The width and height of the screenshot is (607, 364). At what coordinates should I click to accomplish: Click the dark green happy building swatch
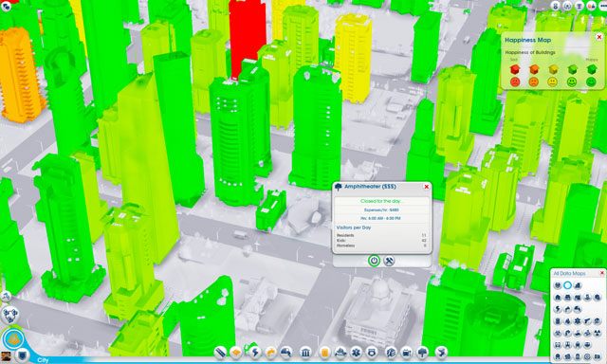click(x=591, y=69)
